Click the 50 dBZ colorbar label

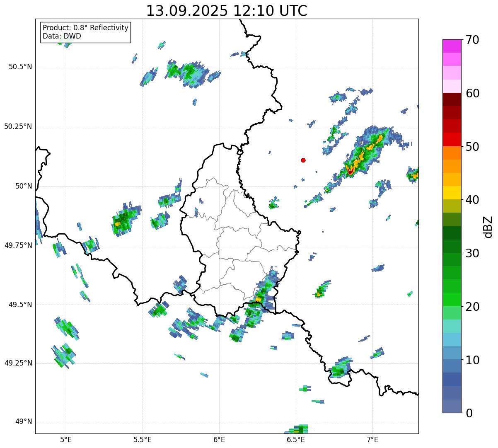(x=472, y=147)
